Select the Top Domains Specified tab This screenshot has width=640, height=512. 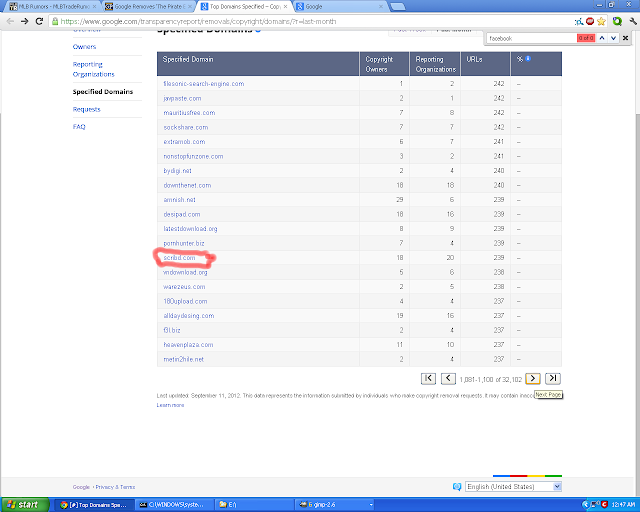point(244,7)
